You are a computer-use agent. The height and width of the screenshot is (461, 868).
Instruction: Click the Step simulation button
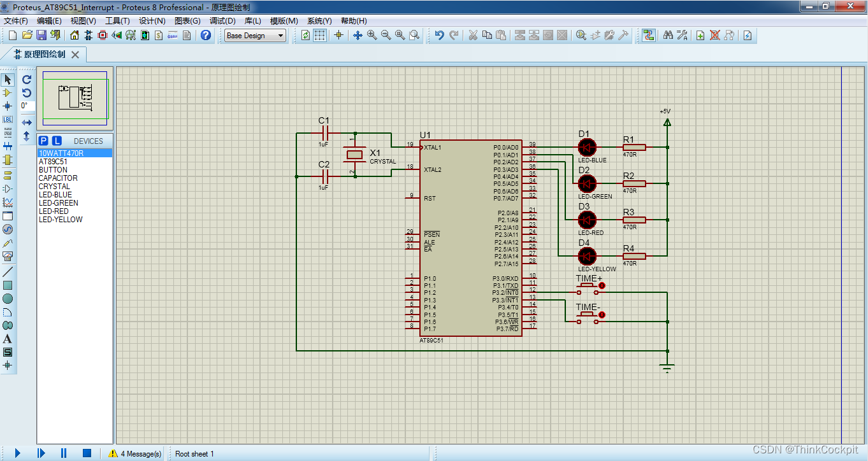[x=41, y=453]
